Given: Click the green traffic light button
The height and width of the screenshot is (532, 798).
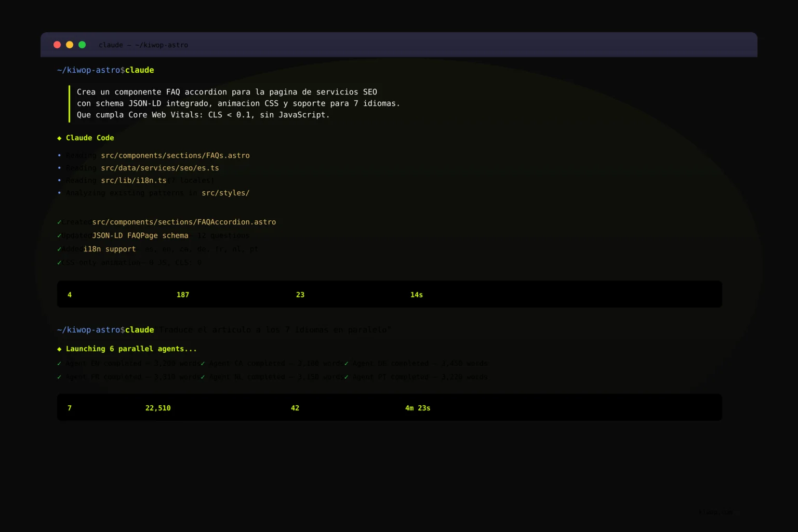Looking at the screenshot, I should click(x=82, y=45).
